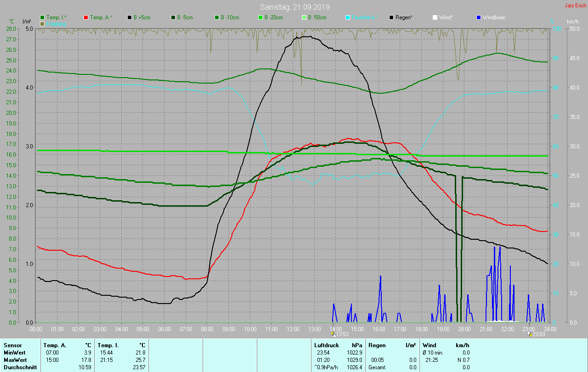Click the l/m² axis unit label at top left
Viewport: 588px width, 372px height.
pos(27,22)
